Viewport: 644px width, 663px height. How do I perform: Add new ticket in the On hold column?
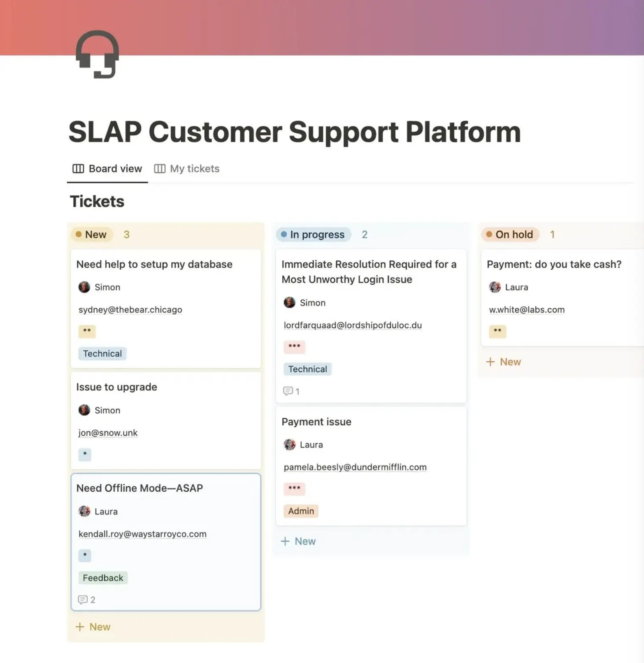504,362
